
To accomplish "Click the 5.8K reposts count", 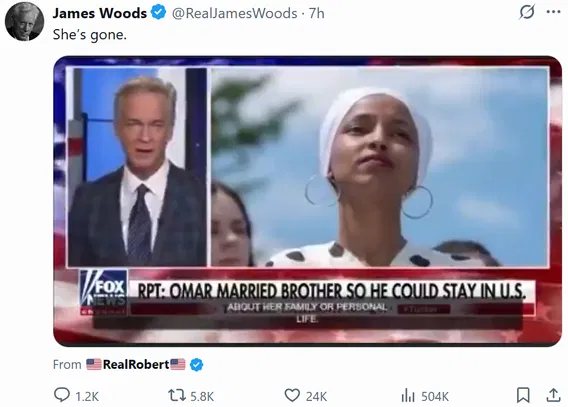I will [x=202, y=396].
